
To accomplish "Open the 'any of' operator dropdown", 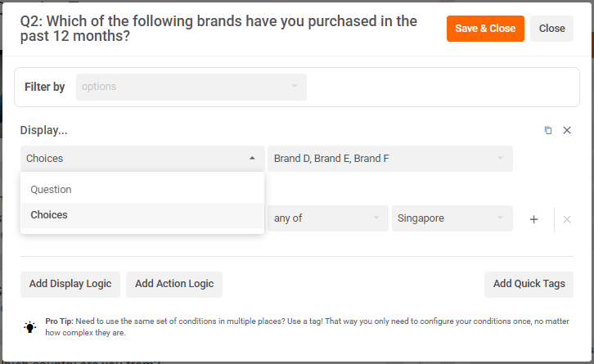I will [x=328, y=218].
